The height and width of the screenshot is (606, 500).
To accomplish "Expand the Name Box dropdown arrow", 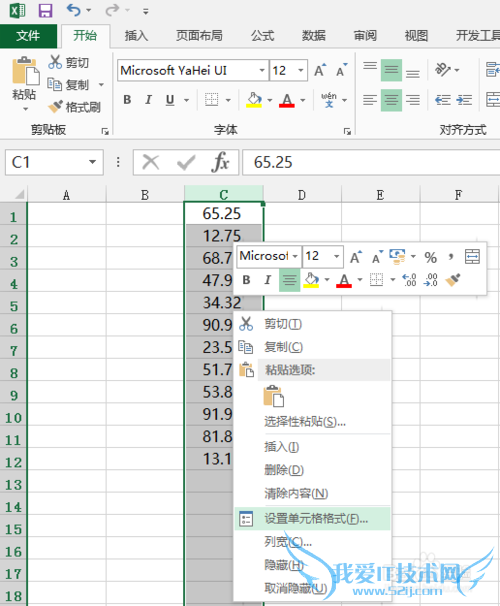I will (92, 162).
